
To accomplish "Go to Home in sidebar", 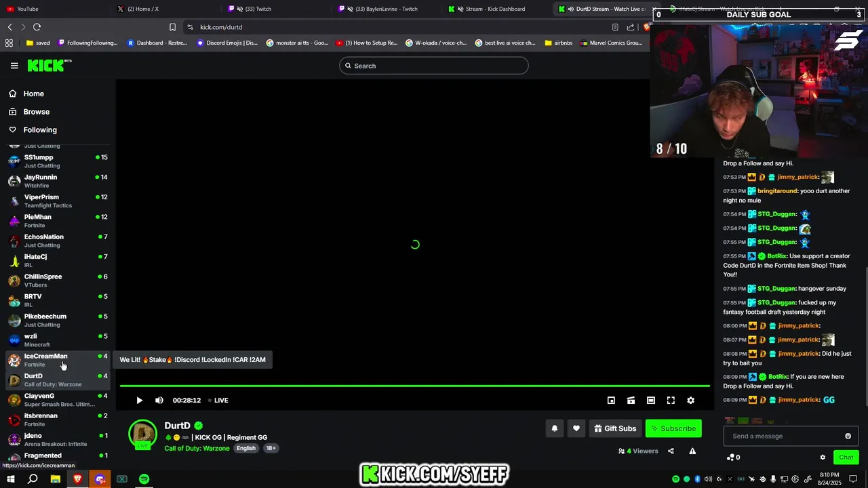I will click(58, 94).
